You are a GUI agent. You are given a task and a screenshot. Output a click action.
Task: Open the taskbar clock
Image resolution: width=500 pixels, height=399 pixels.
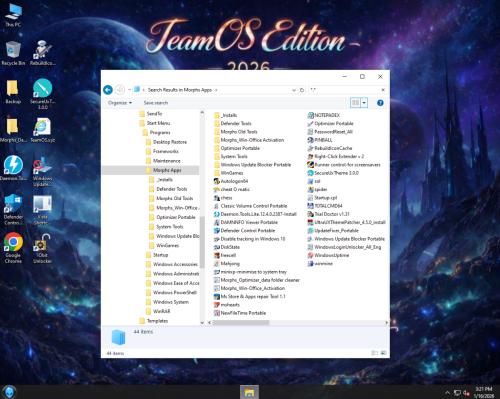coord(484,392)
